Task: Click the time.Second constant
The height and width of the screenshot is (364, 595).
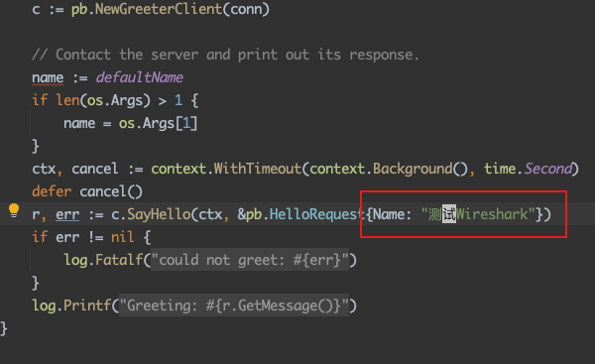Action: 528,169
